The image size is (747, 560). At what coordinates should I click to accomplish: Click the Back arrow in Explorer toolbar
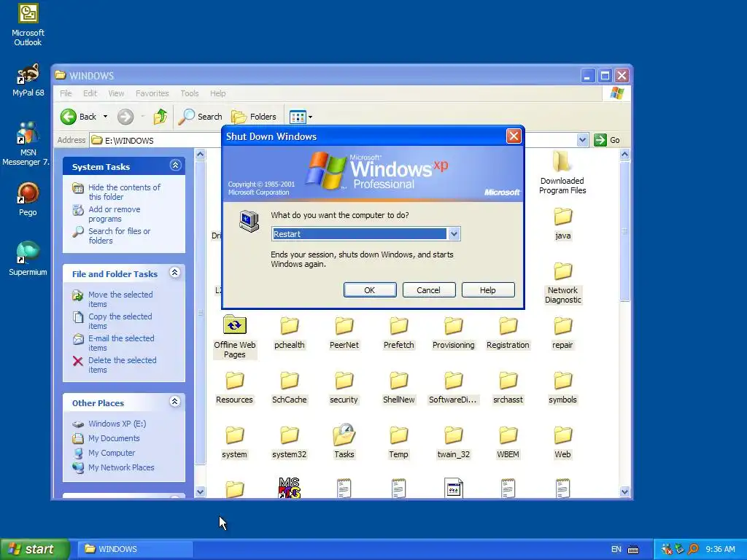(79, 117)
